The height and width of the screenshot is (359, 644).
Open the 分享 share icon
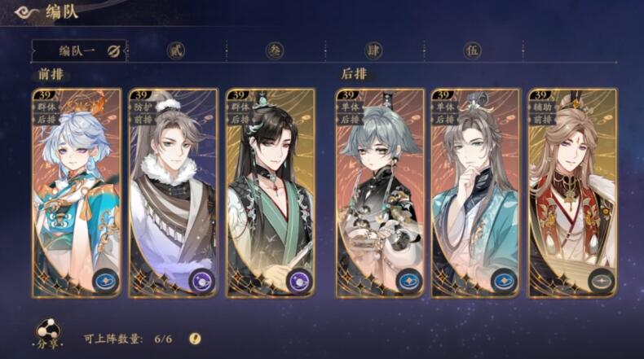coord(48,334)
